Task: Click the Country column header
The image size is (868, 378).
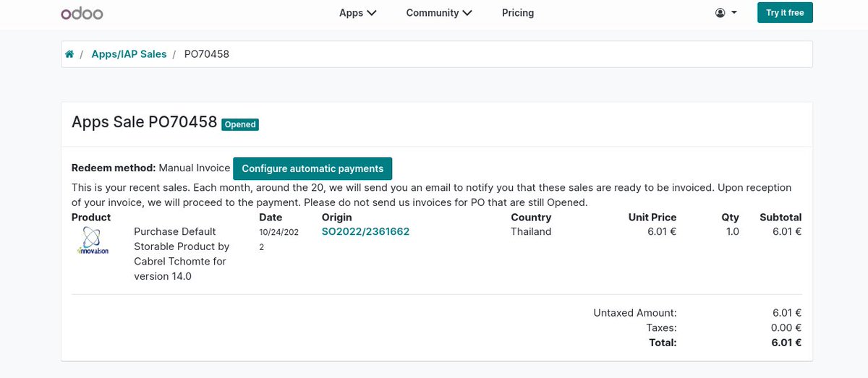Action: coord(531,217)
